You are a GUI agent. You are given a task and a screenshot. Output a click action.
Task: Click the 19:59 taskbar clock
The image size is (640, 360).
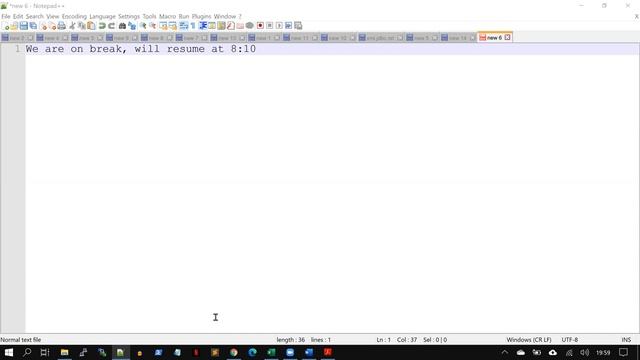point(603,352)
